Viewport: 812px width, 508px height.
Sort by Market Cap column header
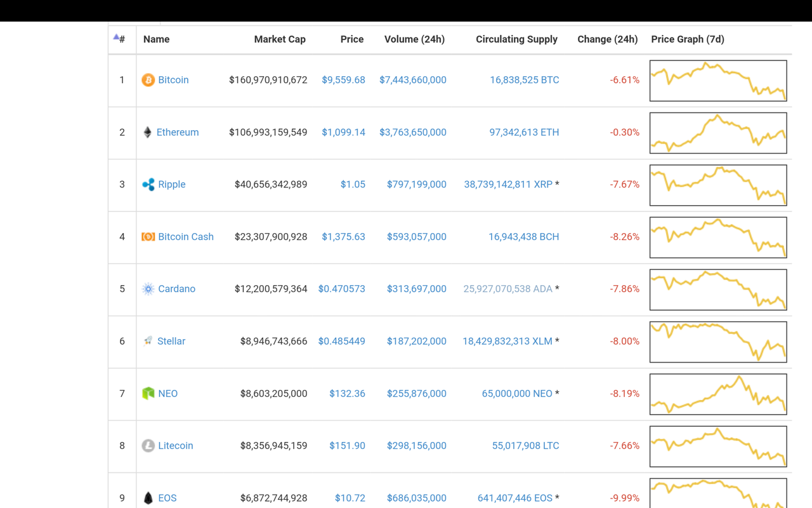(280, 39)
